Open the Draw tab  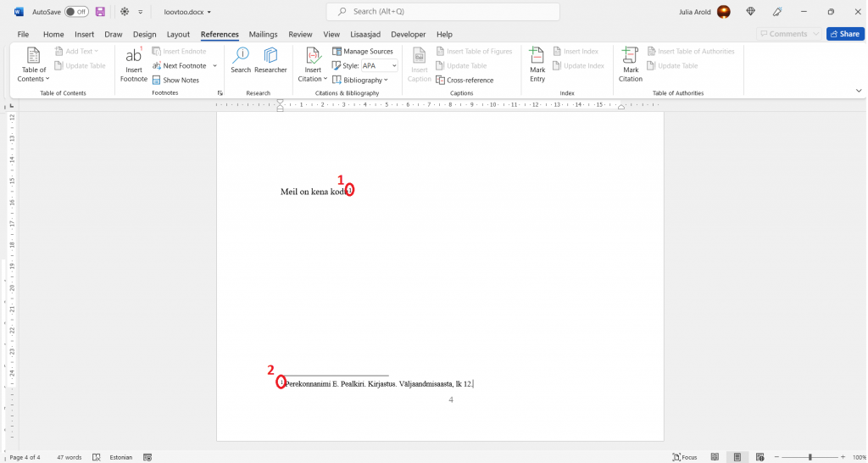(x=114, y=34)
